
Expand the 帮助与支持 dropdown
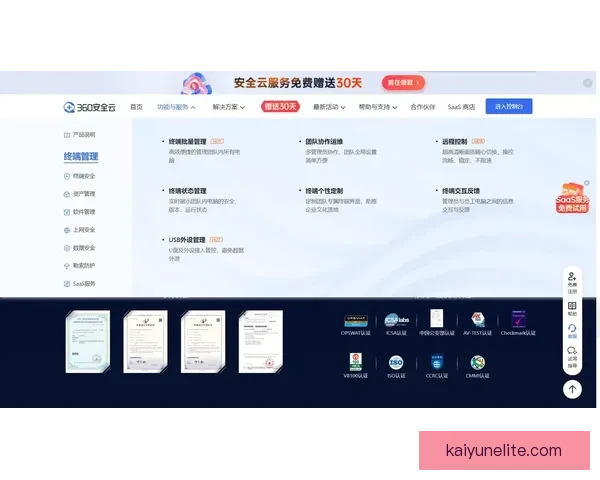(378, 107)
